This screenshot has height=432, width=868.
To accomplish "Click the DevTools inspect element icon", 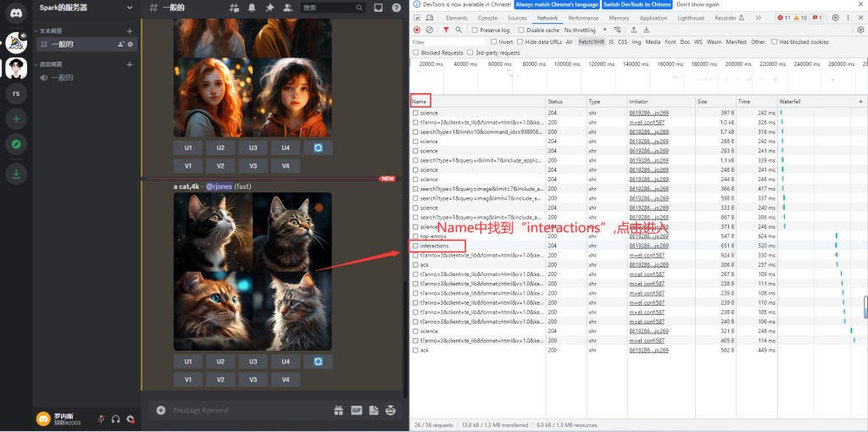I will pyautogui.click(x=417, y=18).
